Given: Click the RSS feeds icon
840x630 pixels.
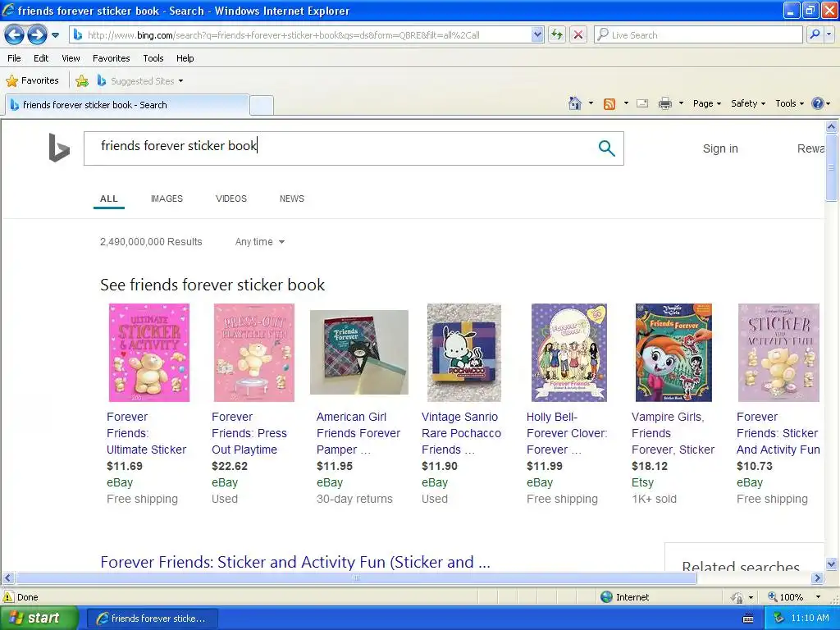Looking at the screenshot, I should point(609,104).
